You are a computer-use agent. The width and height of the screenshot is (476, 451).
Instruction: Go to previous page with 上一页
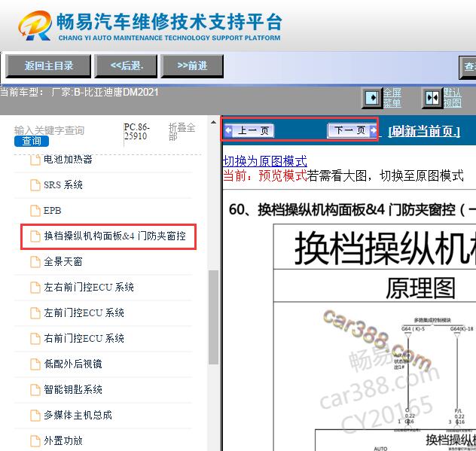(x=249, y=131)
